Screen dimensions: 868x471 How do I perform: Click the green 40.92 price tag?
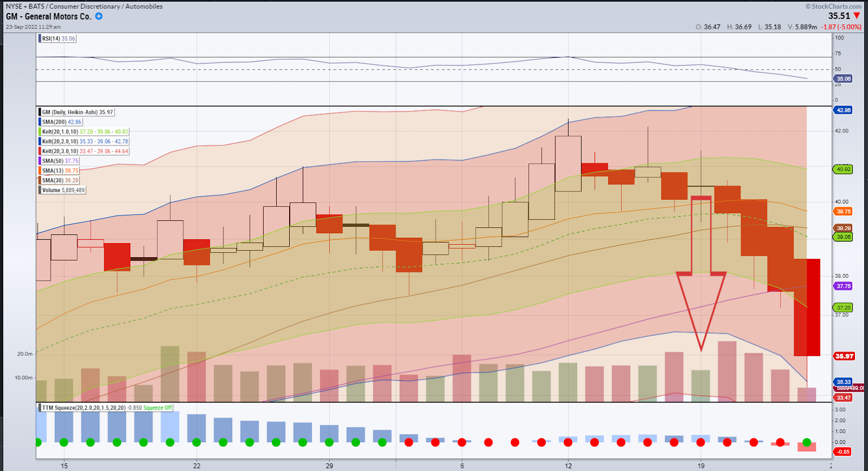point(844,169)
